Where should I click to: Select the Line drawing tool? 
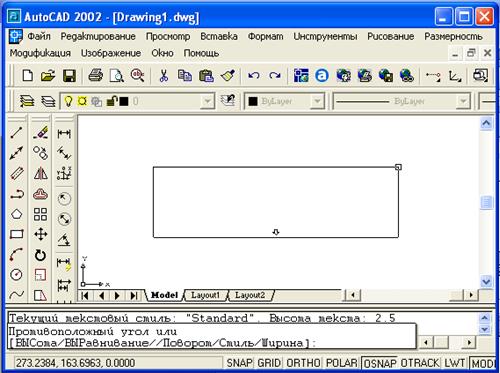16,133
